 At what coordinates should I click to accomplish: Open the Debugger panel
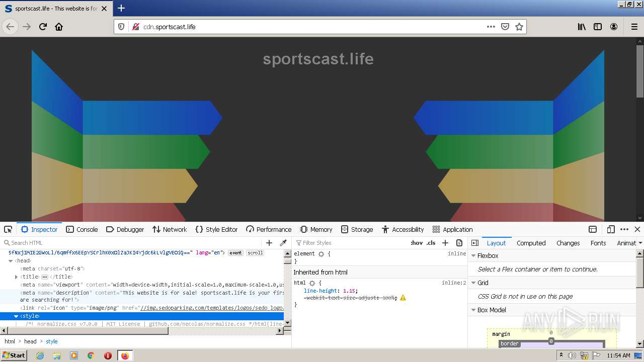pyautogui.click(x=125, y=229)
